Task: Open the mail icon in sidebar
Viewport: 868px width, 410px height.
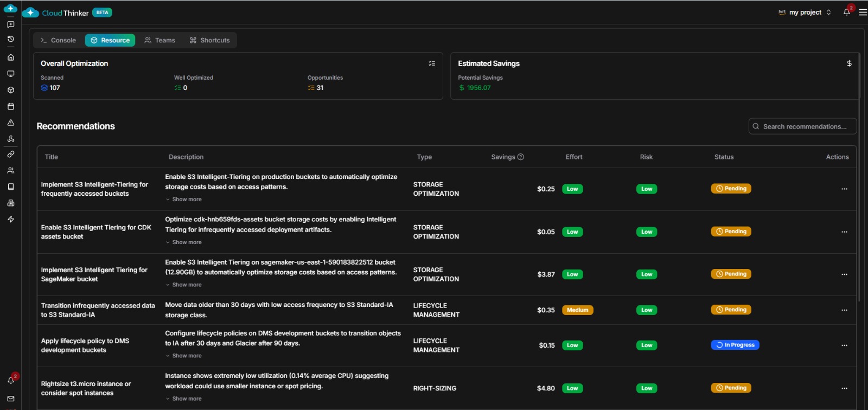Action: coord(10,399)
